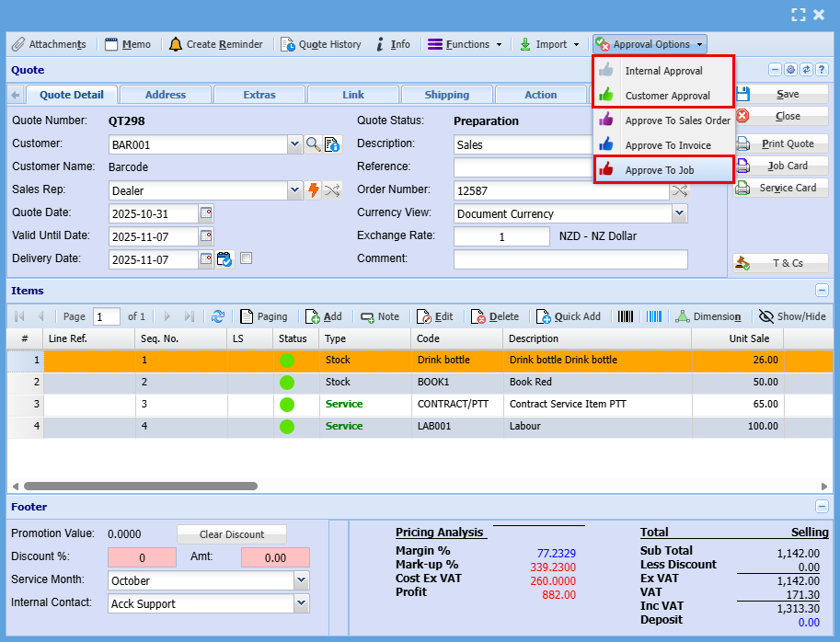Click the customer search magnifier icon
Image resolution: width=840 pixels, height=642 pixels.
pyautogui.click(x=314, y=144)
